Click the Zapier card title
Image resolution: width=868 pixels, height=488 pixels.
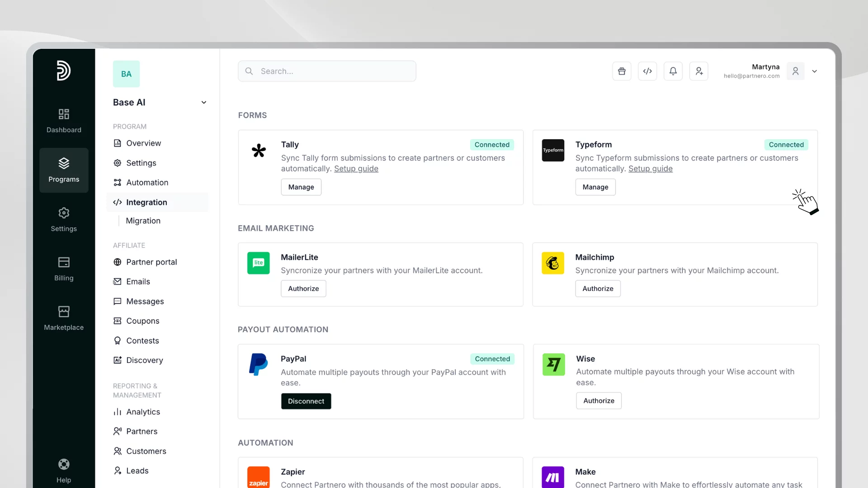[x=293, y=472]
